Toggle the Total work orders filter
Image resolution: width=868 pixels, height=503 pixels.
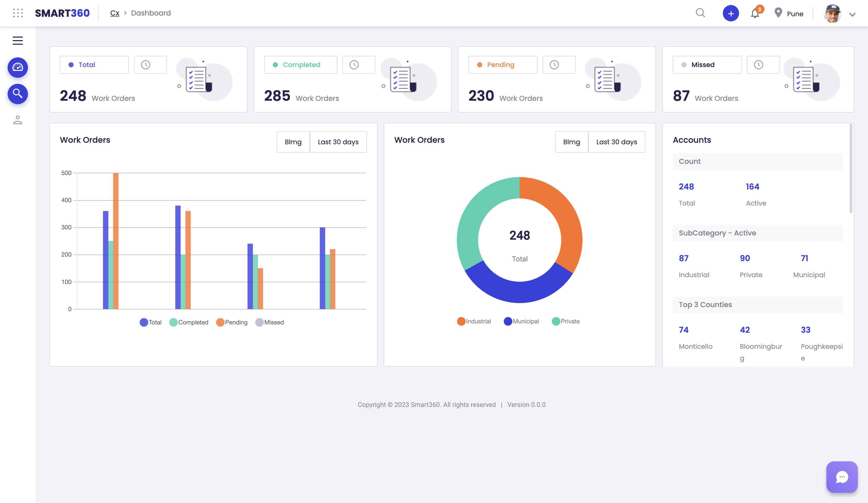[x=94, y=64]
